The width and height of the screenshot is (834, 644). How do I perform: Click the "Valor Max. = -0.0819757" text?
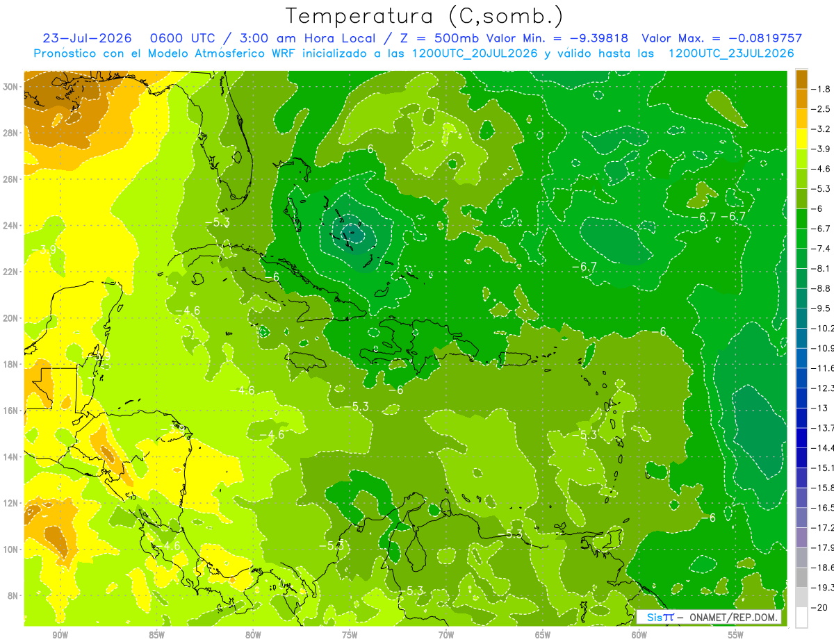tap(722, 38)
